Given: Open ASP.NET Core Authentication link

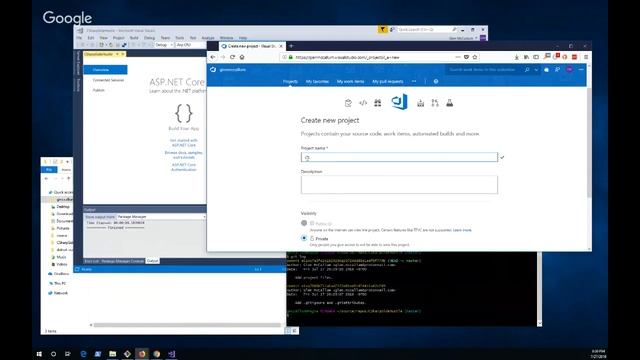Looking at the screenshot, I should (x=184, y=167).
